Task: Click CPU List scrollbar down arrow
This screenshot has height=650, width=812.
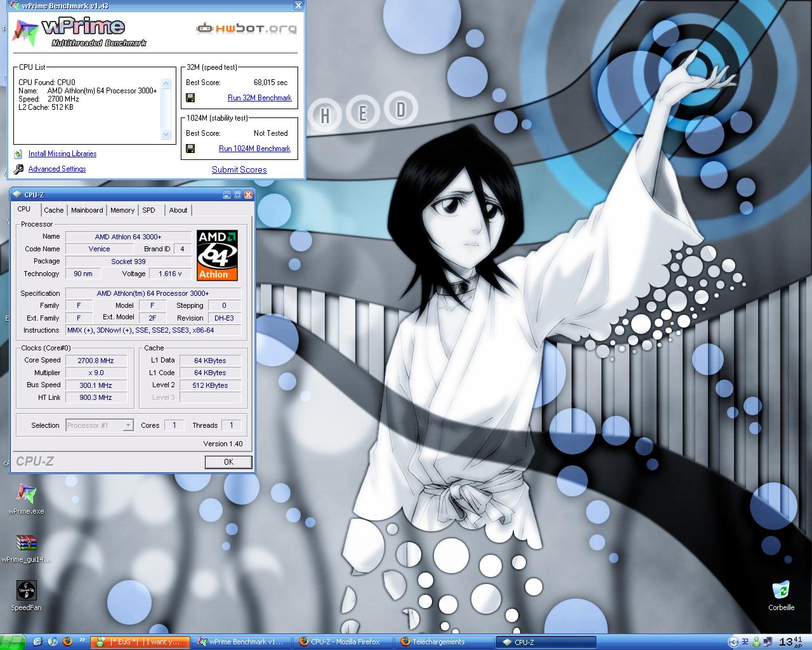Action: pyautogui.click(x=166, y=134)
